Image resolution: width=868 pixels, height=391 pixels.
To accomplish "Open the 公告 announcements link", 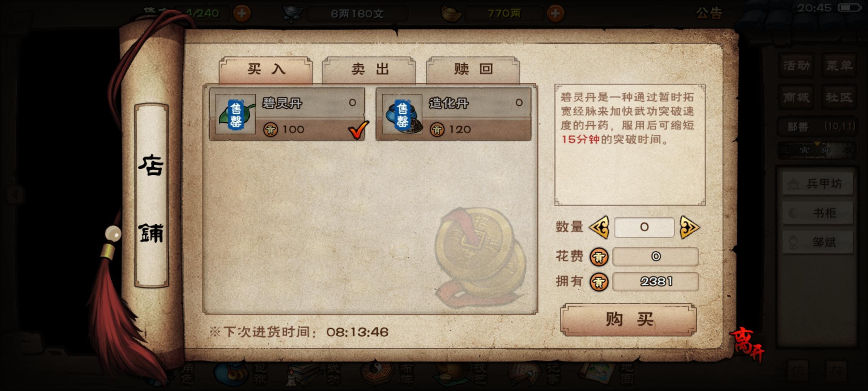I will click(x=710, y=13).
